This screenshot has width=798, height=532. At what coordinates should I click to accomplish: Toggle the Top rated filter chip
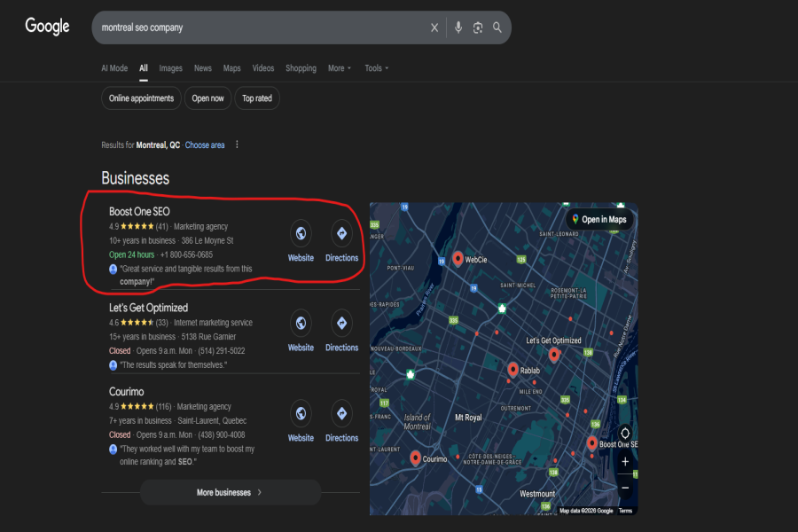click(257, 98)
